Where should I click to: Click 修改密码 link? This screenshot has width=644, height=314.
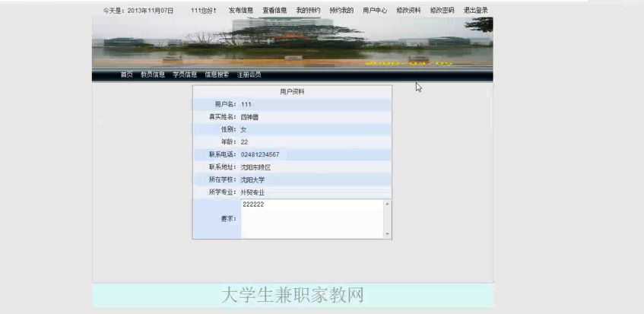[442, 10]
